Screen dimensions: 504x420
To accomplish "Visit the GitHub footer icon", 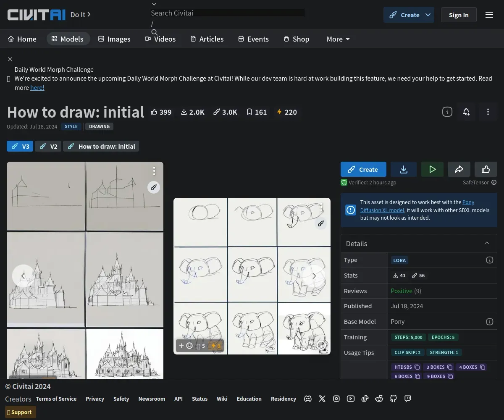I will click(394, 399).
